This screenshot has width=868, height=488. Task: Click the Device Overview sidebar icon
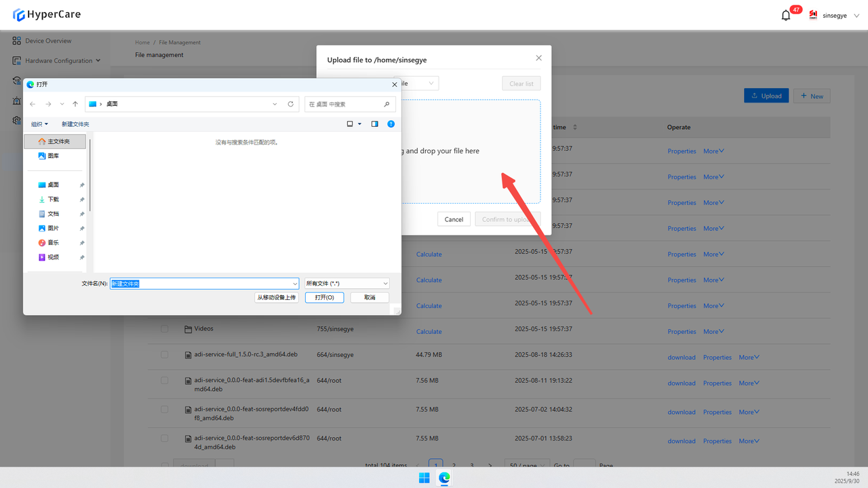pyautogui.click(x=17, y=41)
